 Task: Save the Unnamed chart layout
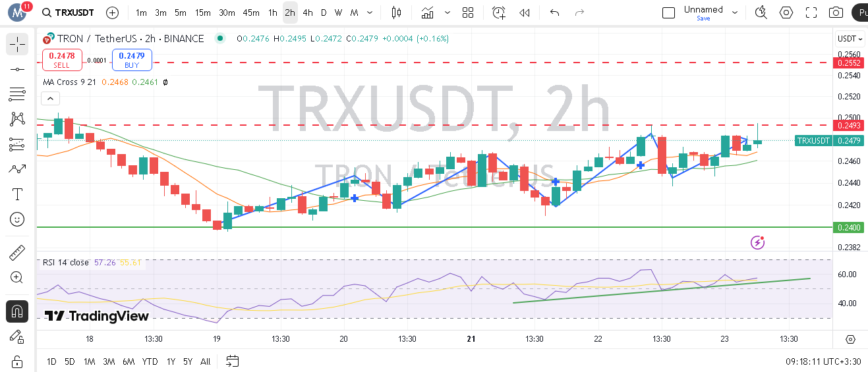[703, 18]
